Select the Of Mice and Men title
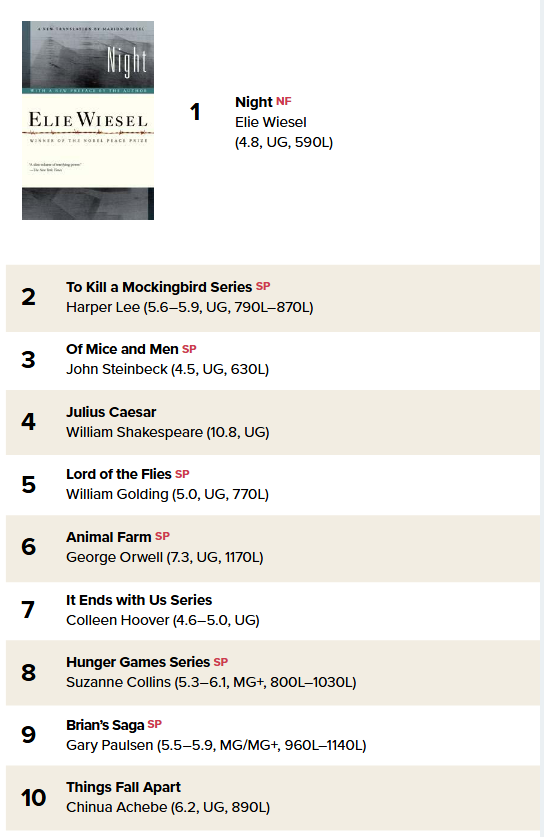Screen dimensions: 544x837 pyautogui.click(x=122, y=349)
